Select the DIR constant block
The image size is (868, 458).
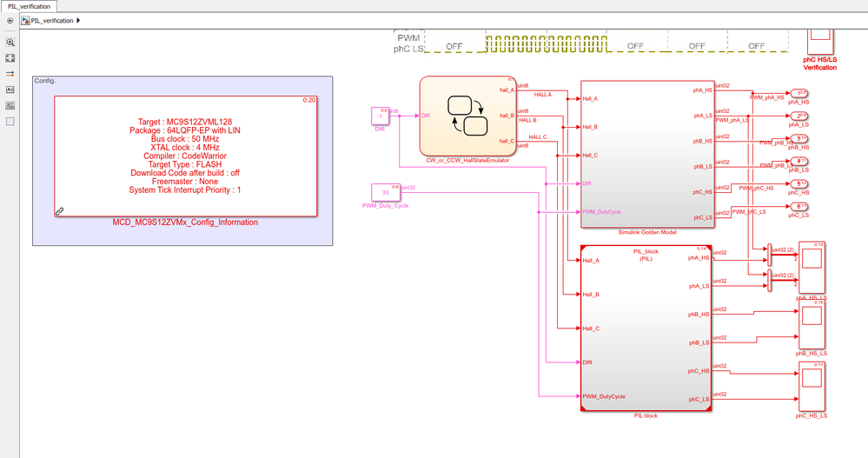click(x=380, y=116)
